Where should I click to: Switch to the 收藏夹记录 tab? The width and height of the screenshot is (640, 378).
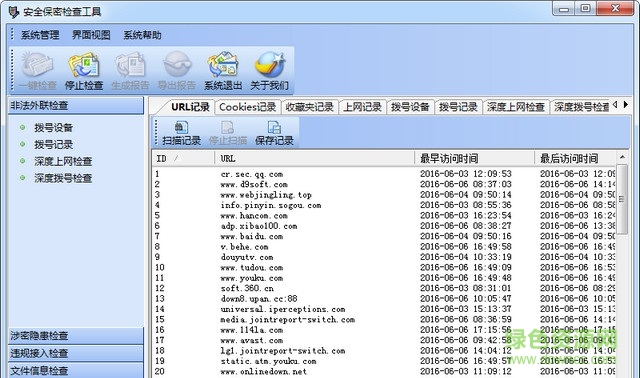[309, 107]
